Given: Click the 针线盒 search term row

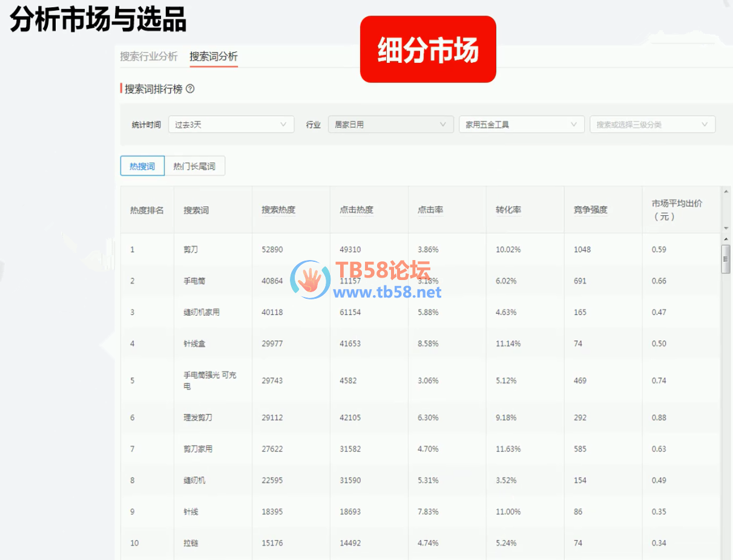Looking at the screenshot, I should tap(194, 343).
